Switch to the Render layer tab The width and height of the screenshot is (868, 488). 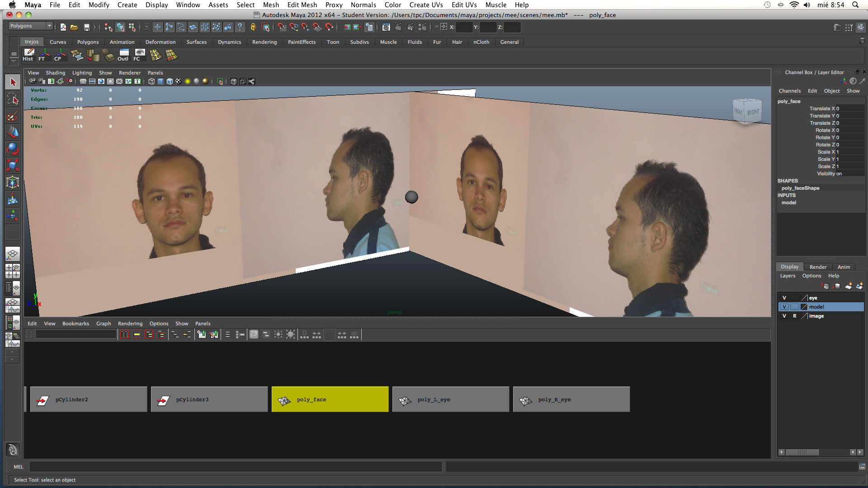tap(818, 267)
